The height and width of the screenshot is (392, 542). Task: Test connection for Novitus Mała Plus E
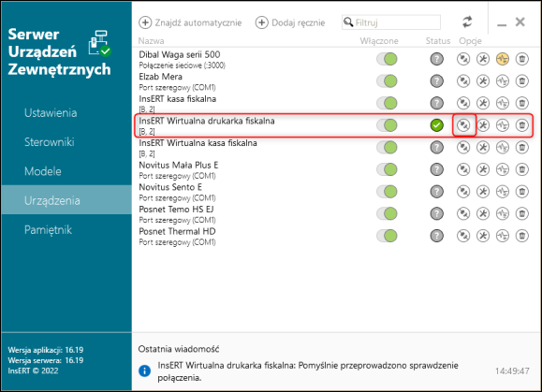click(463, 169)
